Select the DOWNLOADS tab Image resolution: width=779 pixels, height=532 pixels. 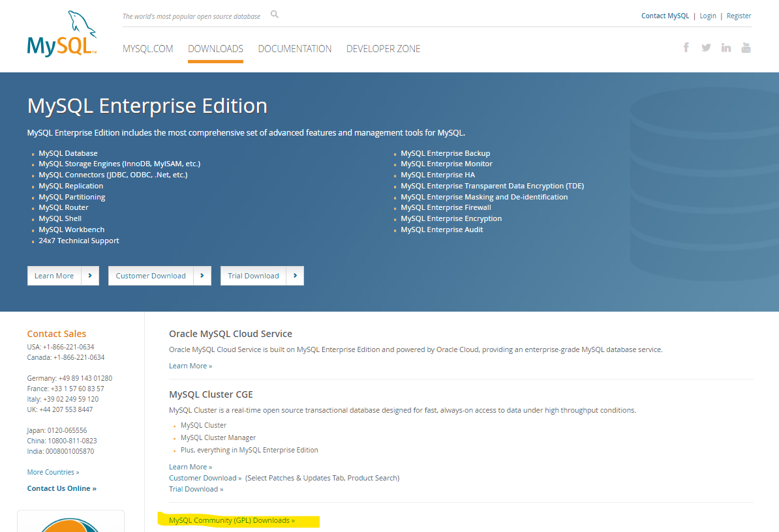tap(215, 49)
